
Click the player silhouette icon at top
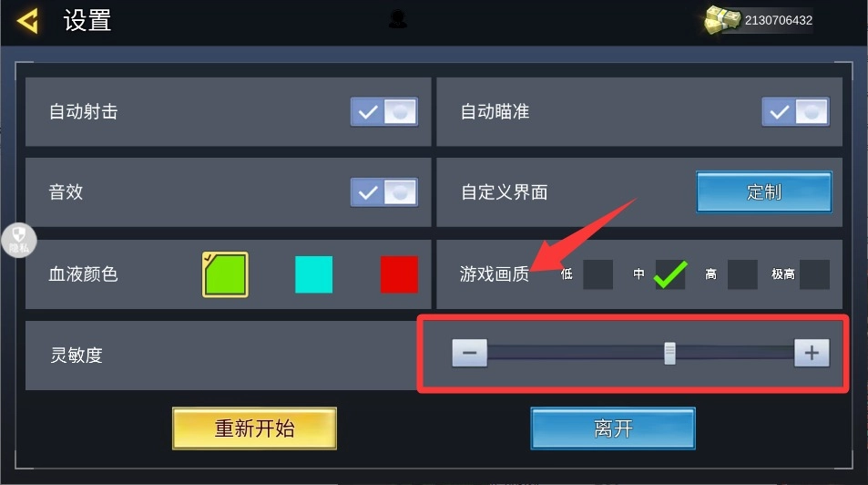(x=397, y=19)
